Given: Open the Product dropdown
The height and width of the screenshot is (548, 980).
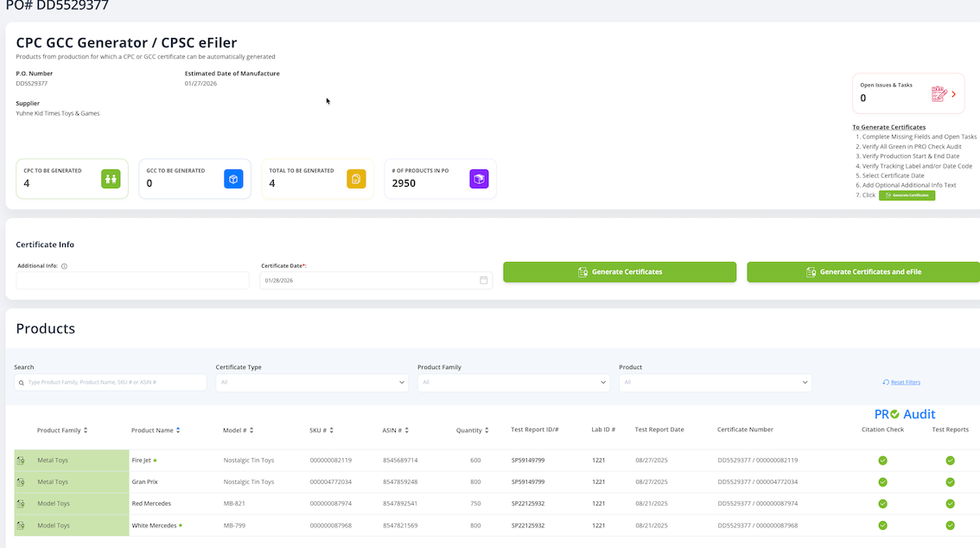Looking at the screenshot, I should click(715, 381).
